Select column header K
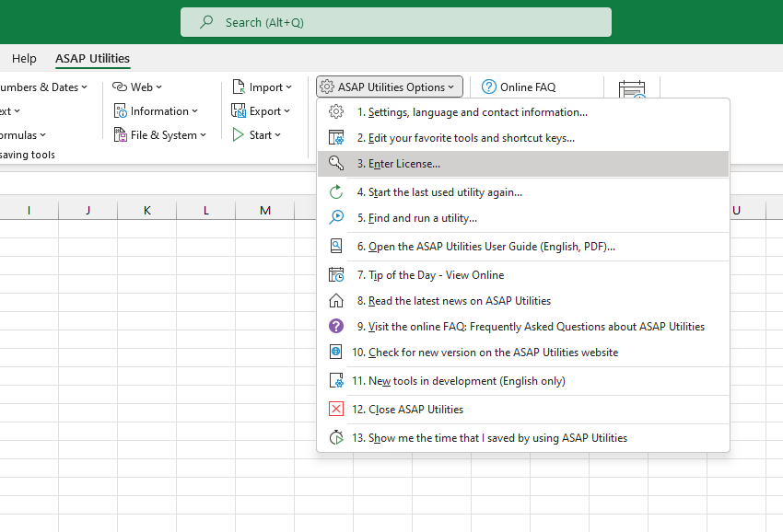The image size is (783, 532). [x=146, y=210]
